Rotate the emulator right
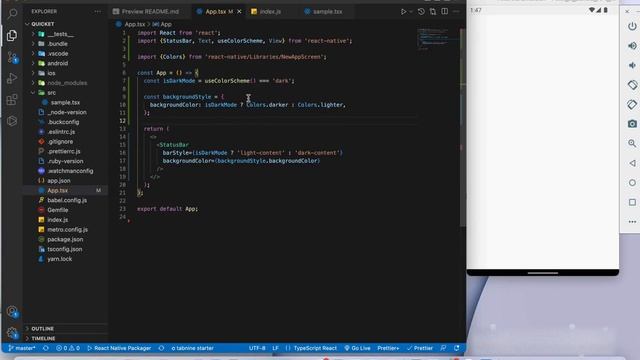This screenshot has width=640, height=360. click(632, 104)
